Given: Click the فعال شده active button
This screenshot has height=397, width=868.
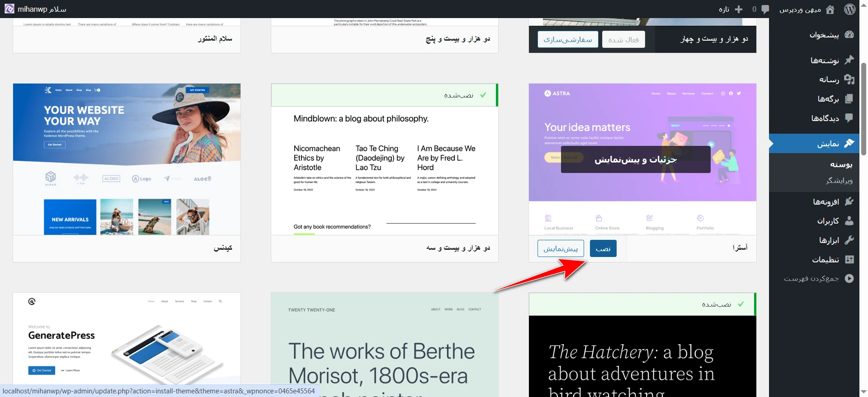Looking at the screenshot, I should (623, 39).
